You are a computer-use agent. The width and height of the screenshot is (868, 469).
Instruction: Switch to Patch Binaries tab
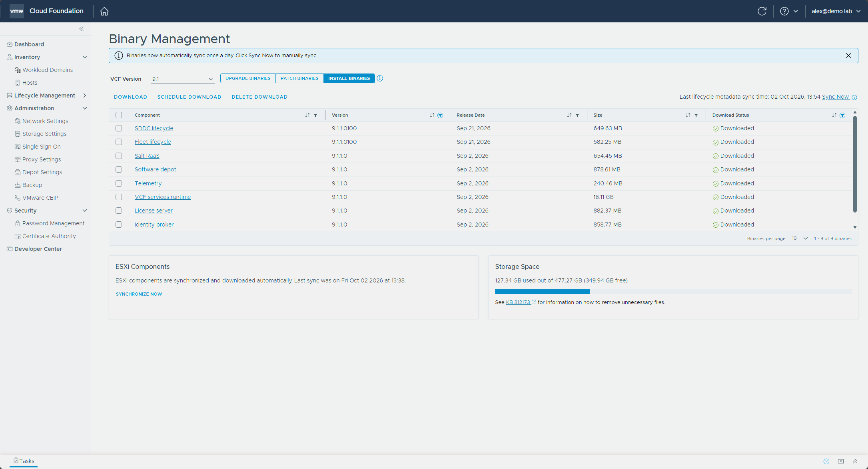[299, 78]
